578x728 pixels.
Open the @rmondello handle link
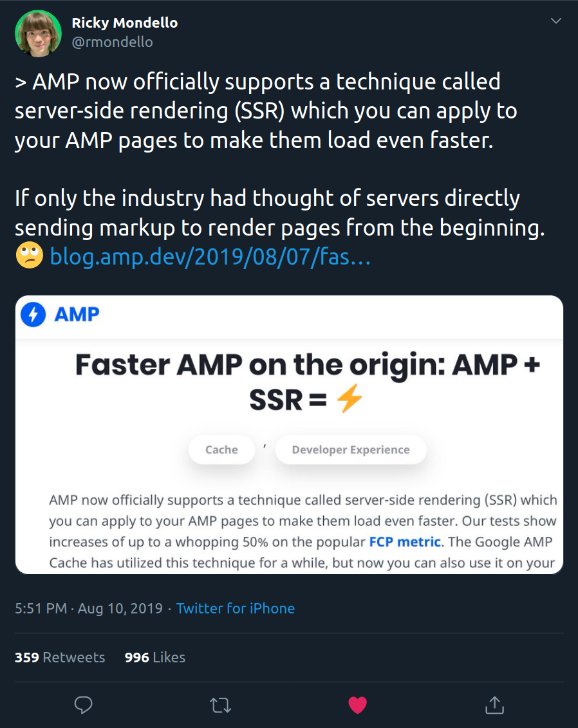pyautogui.click(x=112, y=42)
